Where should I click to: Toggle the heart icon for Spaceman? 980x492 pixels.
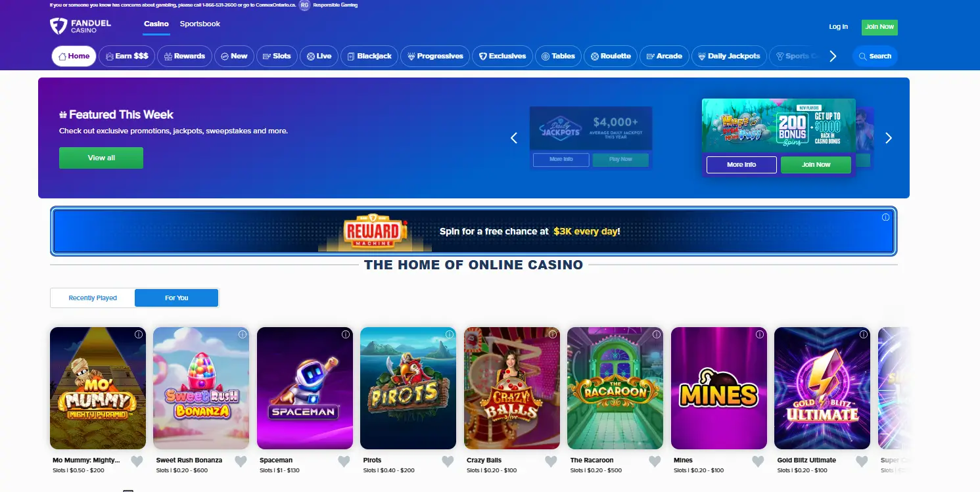[x=344, y=462]
